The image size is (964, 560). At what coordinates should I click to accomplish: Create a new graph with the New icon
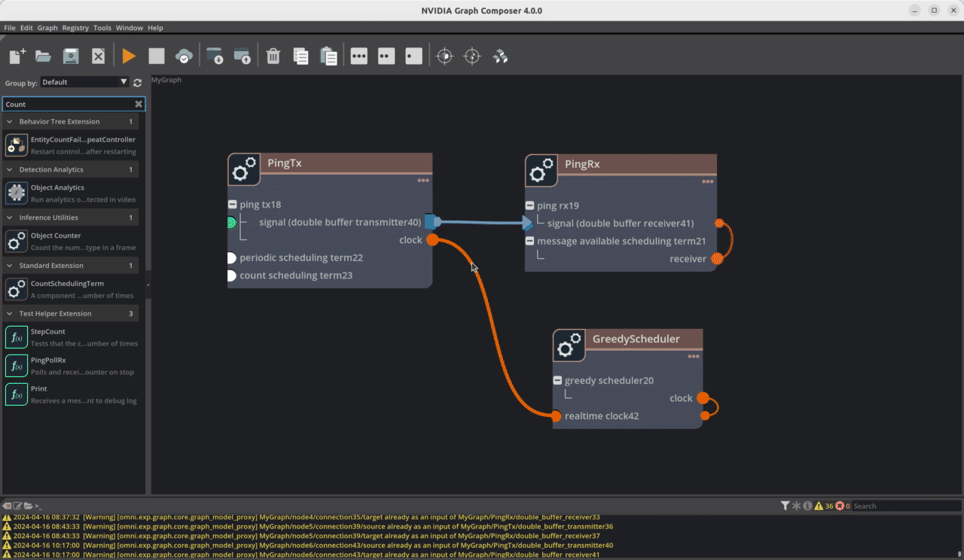pyautogui.click(x=17, y=56)
